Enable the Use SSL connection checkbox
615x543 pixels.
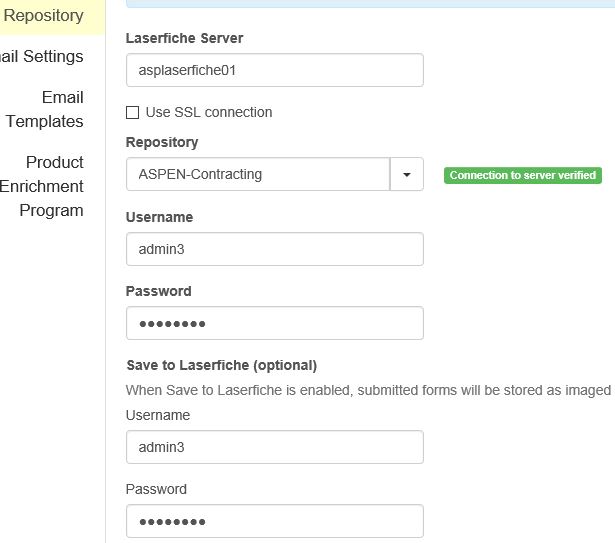pos(132,113)
